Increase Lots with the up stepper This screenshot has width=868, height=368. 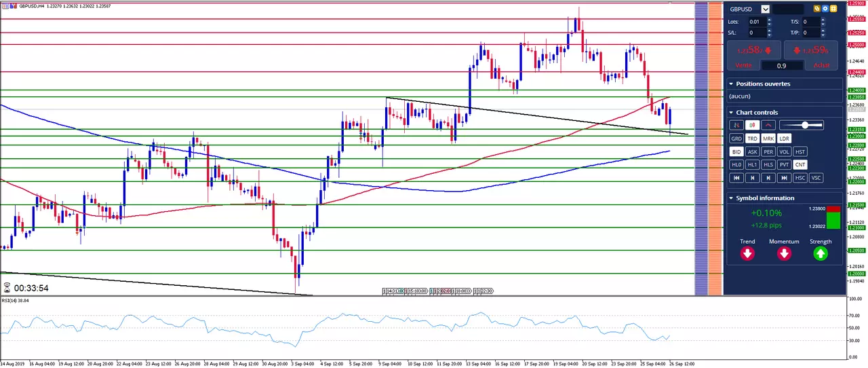(x=769, y=20)
